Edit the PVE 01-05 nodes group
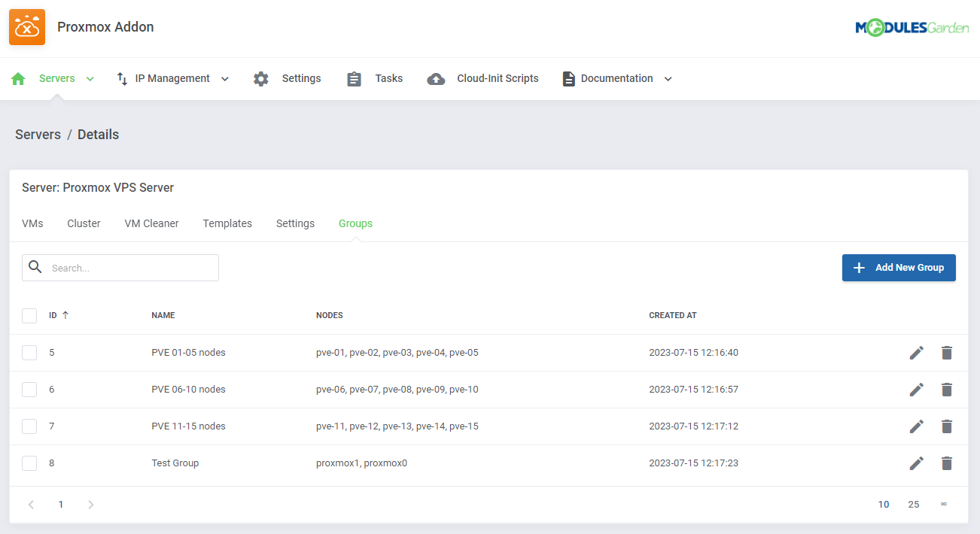Image resolution: width=980 pixels, height=534 pixels. [x=916, y=353]
